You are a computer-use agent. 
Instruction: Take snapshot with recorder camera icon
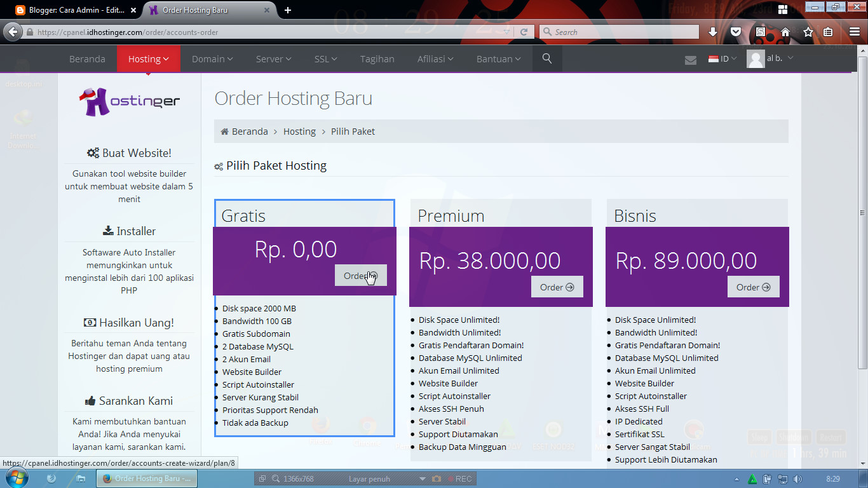[437, 478]
